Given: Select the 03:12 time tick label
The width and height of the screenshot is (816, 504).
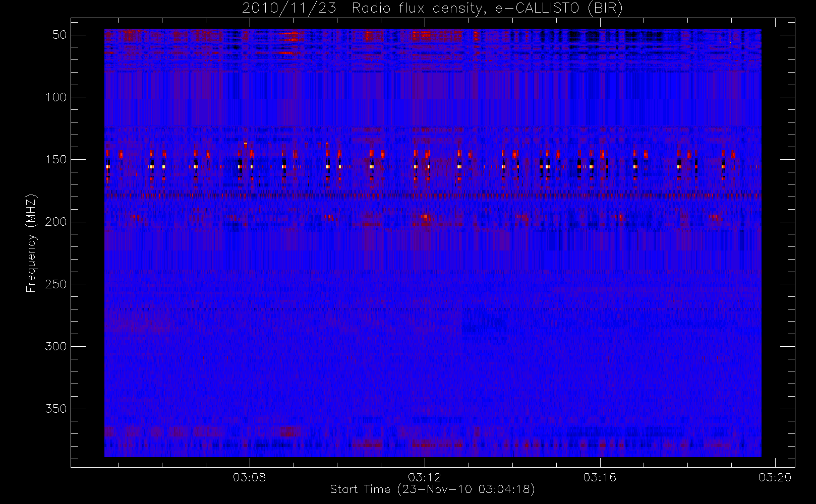Looking at the screenshot, I should coord(425,477).
